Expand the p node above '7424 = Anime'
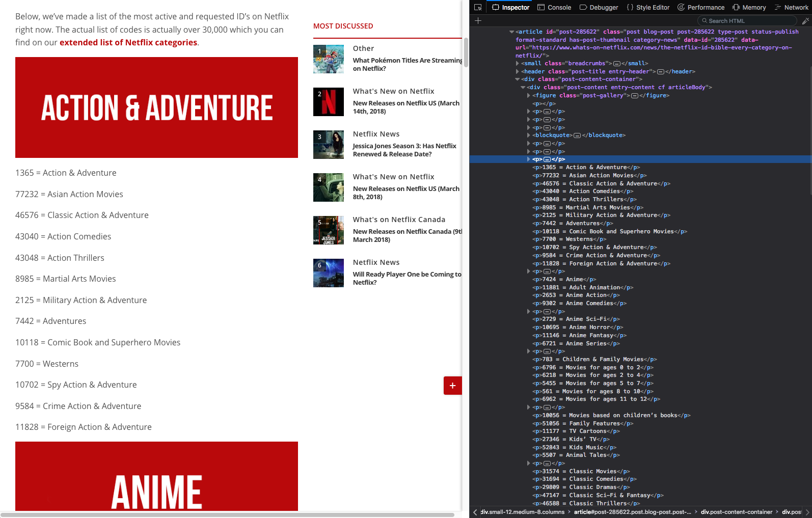Image resolution: width=812 pixels, height=518 pixels. 529,271
